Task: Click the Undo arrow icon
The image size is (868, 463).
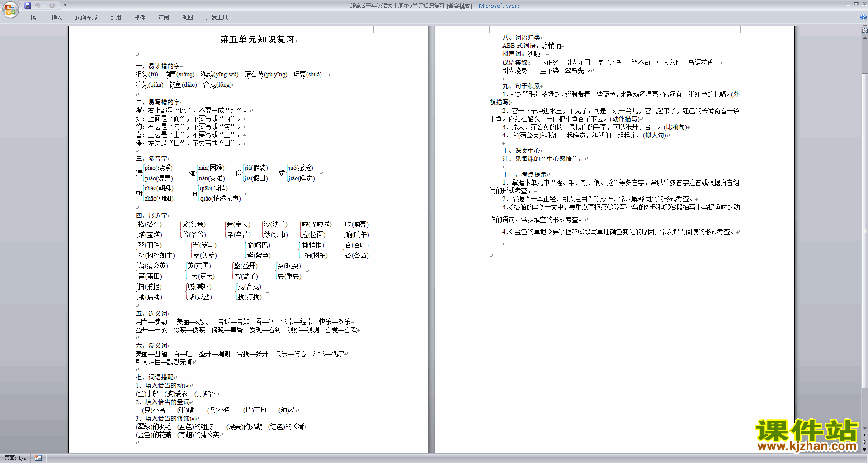Action: pos(37,5)
